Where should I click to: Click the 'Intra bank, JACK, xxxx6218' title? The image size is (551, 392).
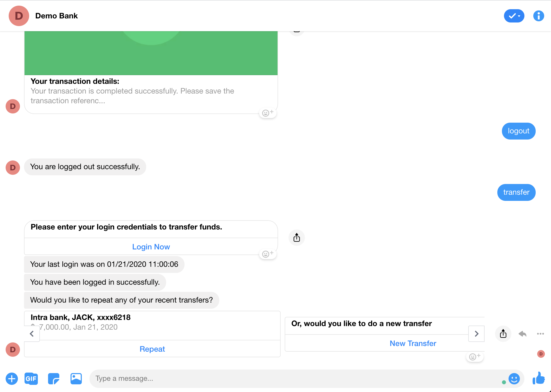81,317
